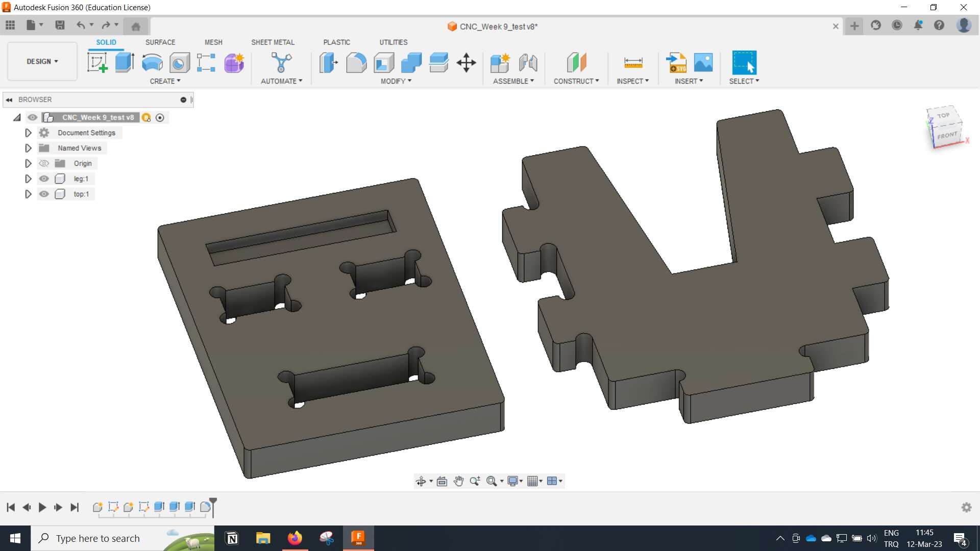Click the Windows taskbar search box
The height and width of the screenshot is (551, 980).
tap(123, 538)
